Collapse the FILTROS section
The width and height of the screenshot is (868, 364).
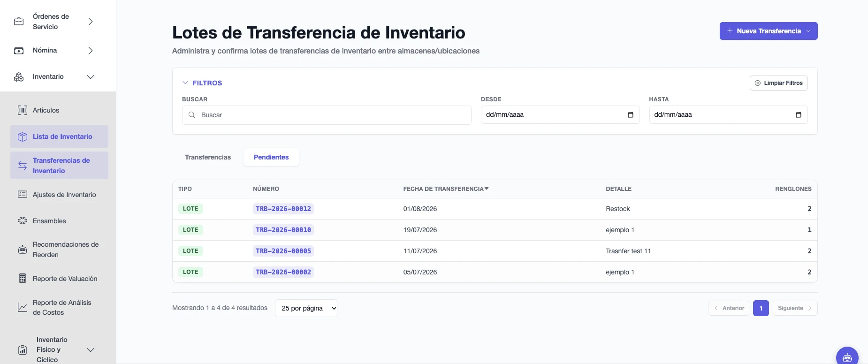(202, 83)
